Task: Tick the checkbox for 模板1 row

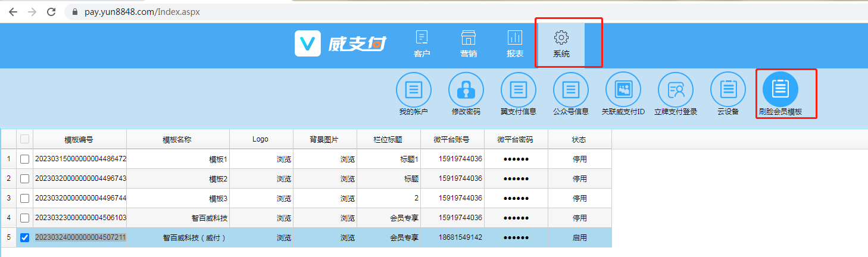Action: click(24, 159)
